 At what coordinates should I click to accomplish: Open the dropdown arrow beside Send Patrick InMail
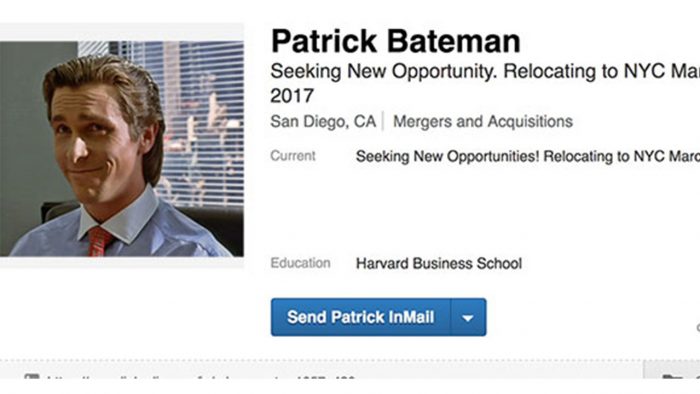coord(468,317)
